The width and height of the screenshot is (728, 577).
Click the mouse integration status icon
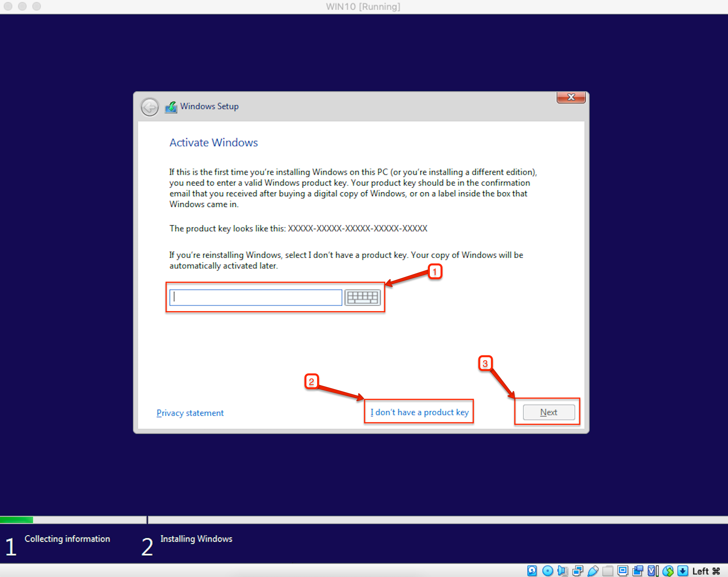667,571
